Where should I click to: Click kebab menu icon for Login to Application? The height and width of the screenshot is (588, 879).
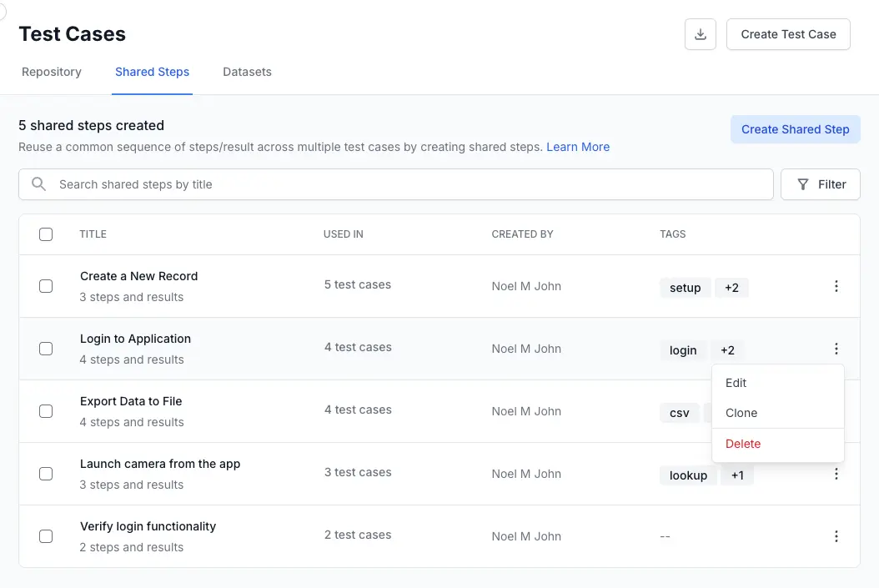pyautogui.click(x=836, y=349)
